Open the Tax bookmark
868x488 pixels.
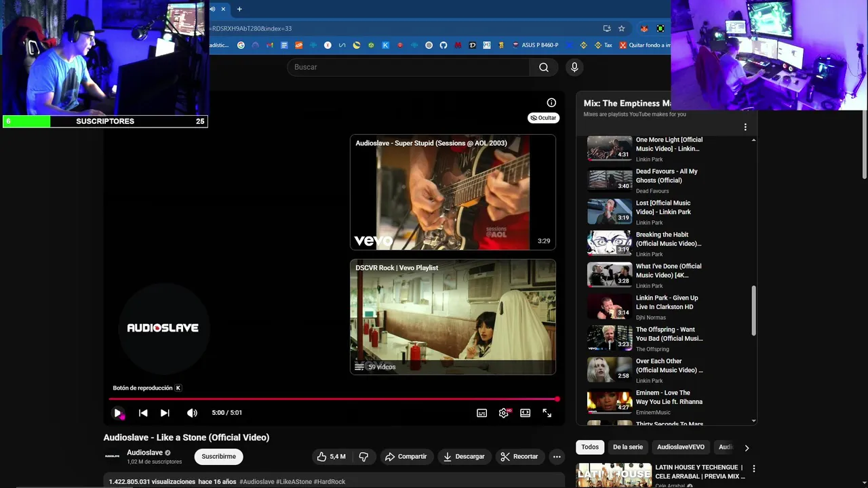pos(603,45)
